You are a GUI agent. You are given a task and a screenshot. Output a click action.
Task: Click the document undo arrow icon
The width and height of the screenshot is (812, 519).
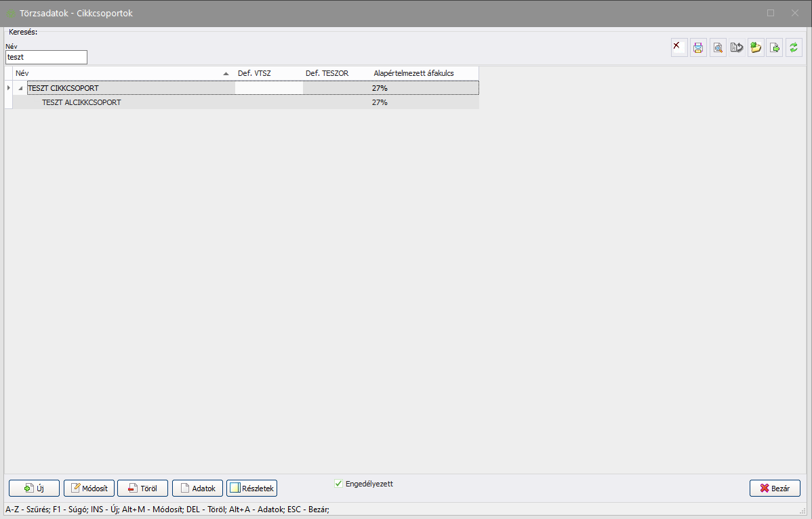737,47
